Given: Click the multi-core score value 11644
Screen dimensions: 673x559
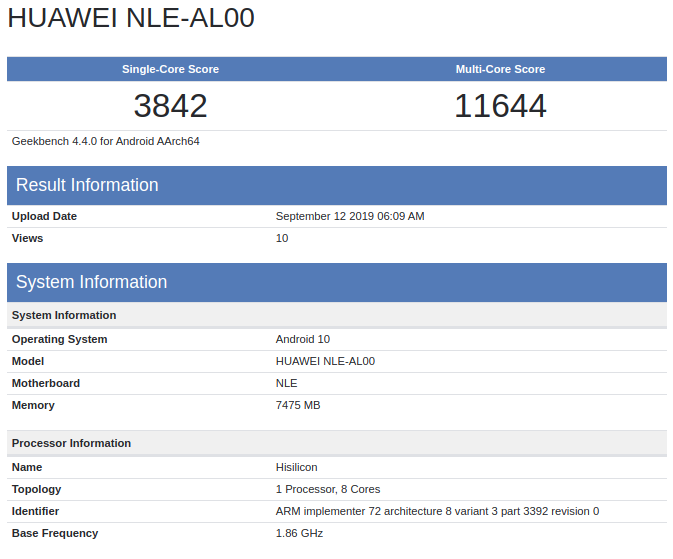Looking at the screenshot, I should pyautogui.click(x=500, y=106).
